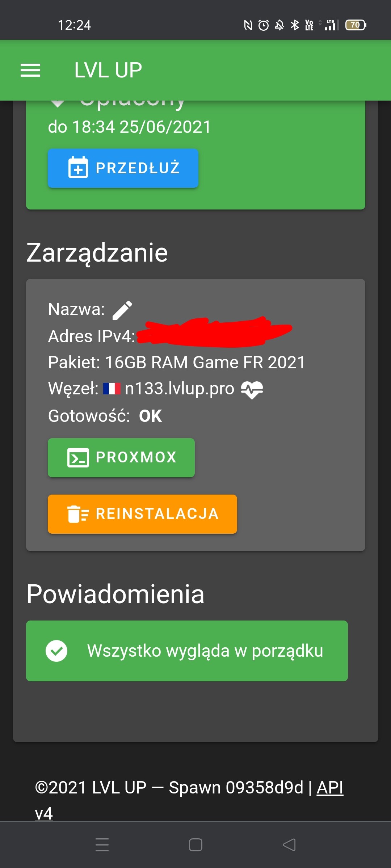Screen dimensions: 391x868
Task: Click the orange REINSTALACJA button
Action: tap(142, 514)
